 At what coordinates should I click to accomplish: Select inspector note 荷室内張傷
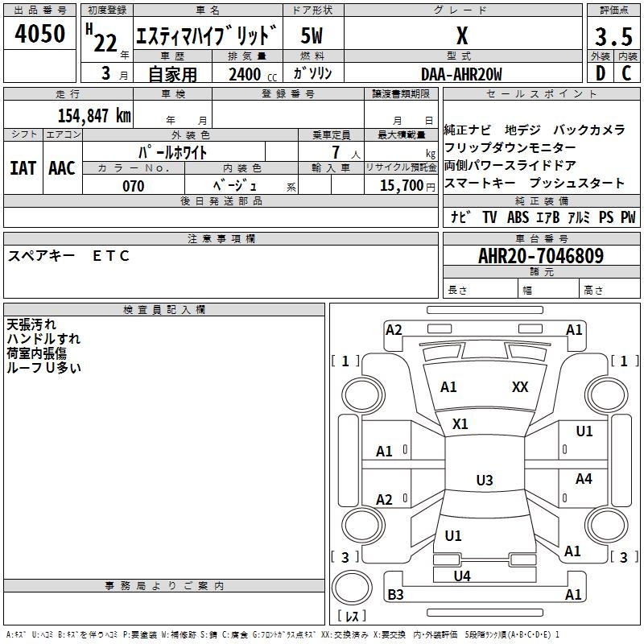(36, 353)
